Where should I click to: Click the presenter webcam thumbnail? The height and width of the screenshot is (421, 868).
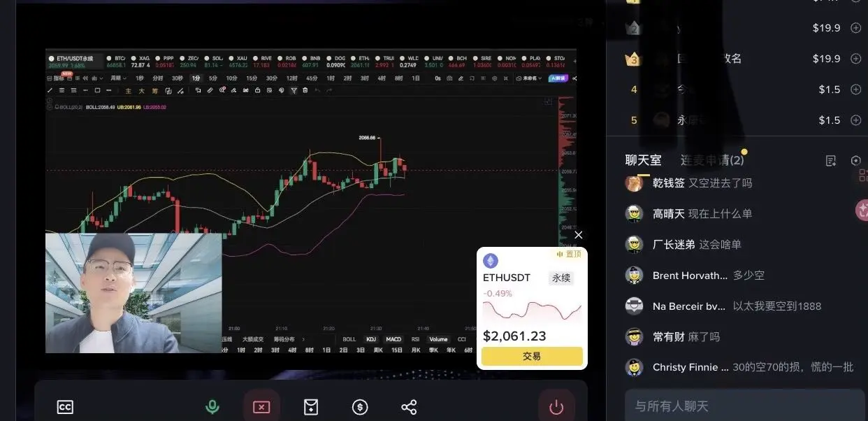click(133, 293)
